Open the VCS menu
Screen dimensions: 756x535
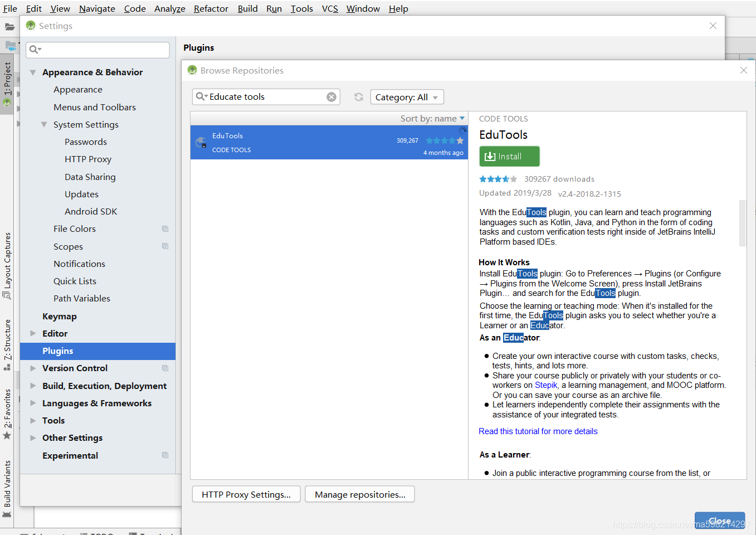(x=330, y=8)
